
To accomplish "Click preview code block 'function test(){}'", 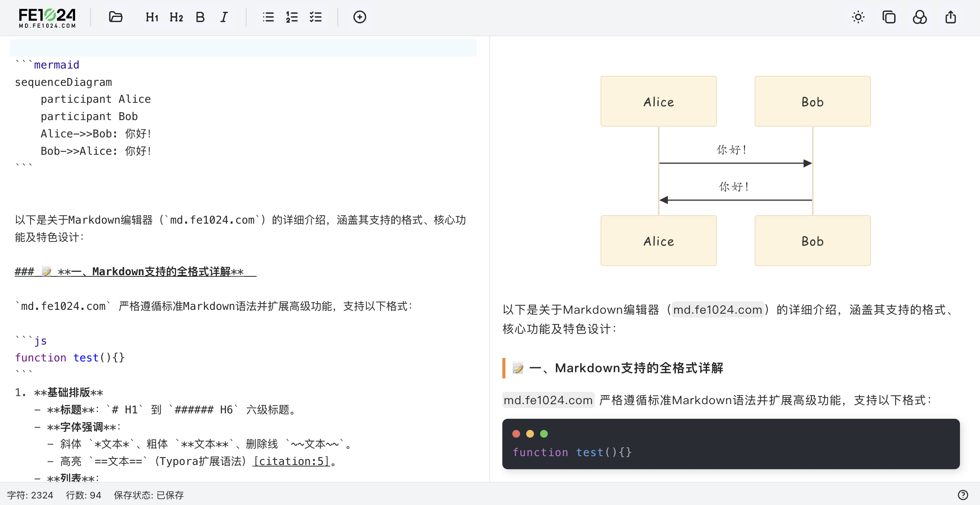I will [572, 452].
